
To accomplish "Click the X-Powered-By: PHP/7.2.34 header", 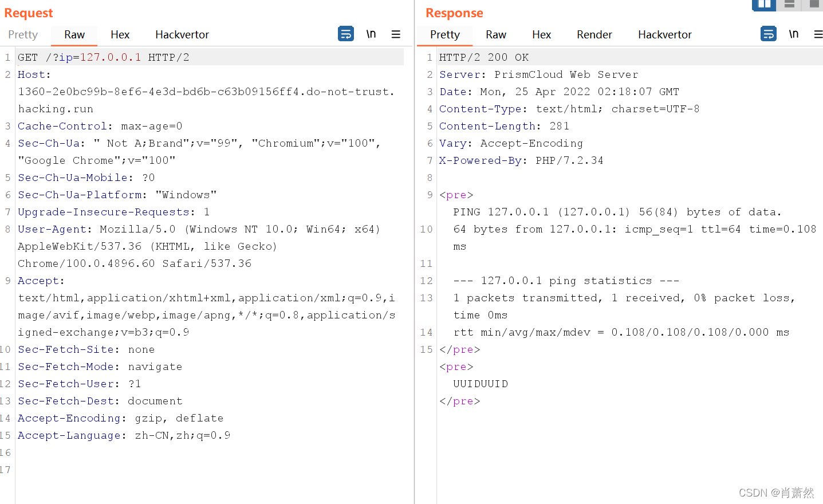I will click(522, 160).
